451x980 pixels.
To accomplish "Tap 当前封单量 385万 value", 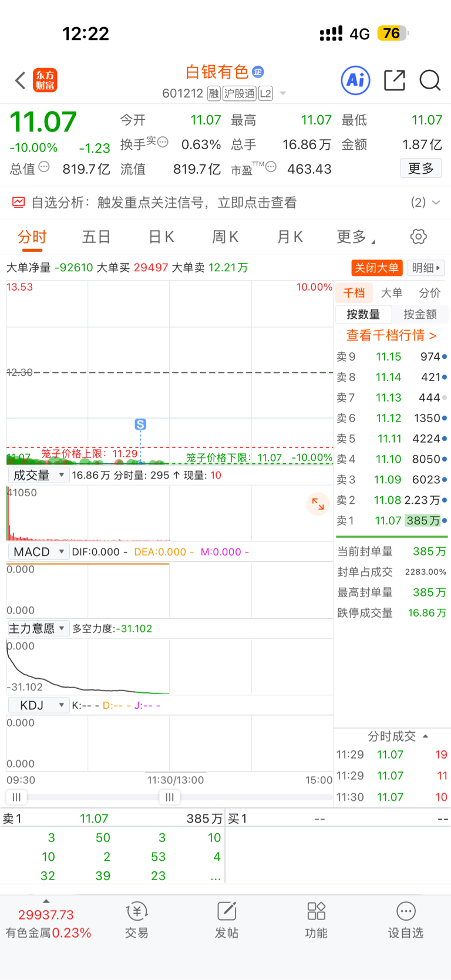I will [x=429, y=551].
